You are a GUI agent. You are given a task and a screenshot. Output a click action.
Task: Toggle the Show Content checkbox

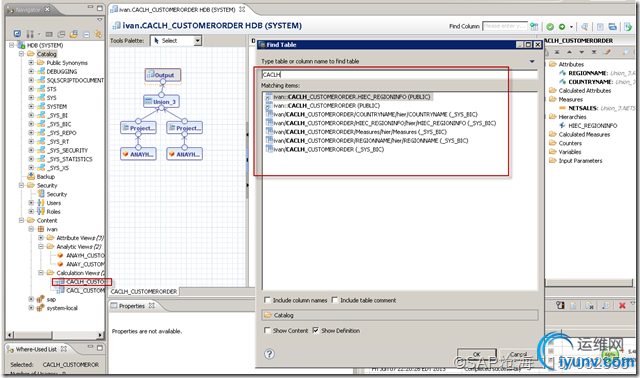click(267, 330)
